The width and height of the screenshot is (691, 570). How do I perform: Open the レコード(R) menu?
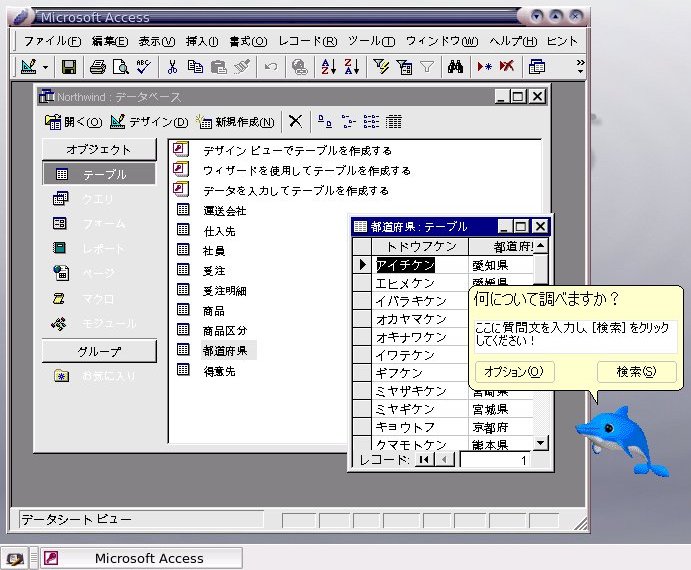(x=308, y=41)
